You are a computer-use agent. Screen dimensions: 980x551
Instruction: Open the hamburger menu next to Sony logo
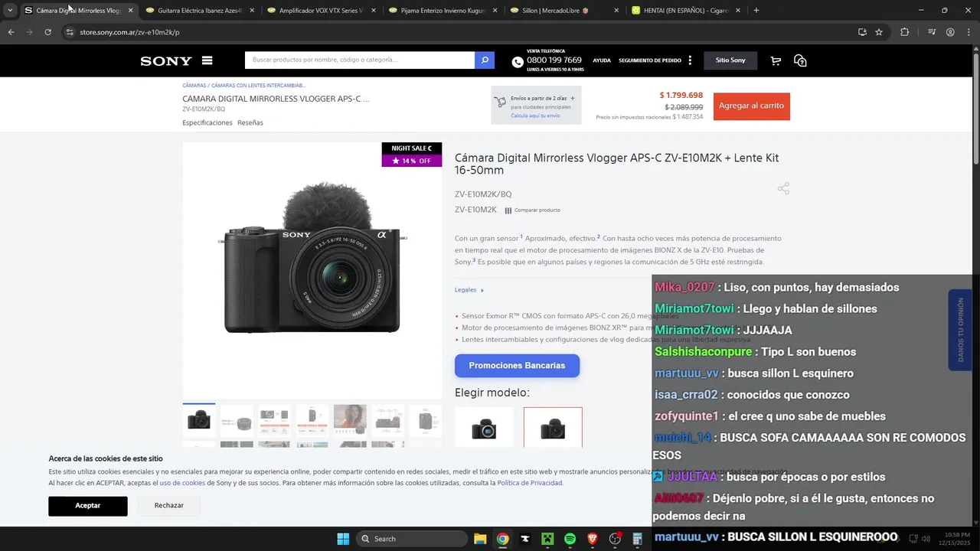point(207,60)
